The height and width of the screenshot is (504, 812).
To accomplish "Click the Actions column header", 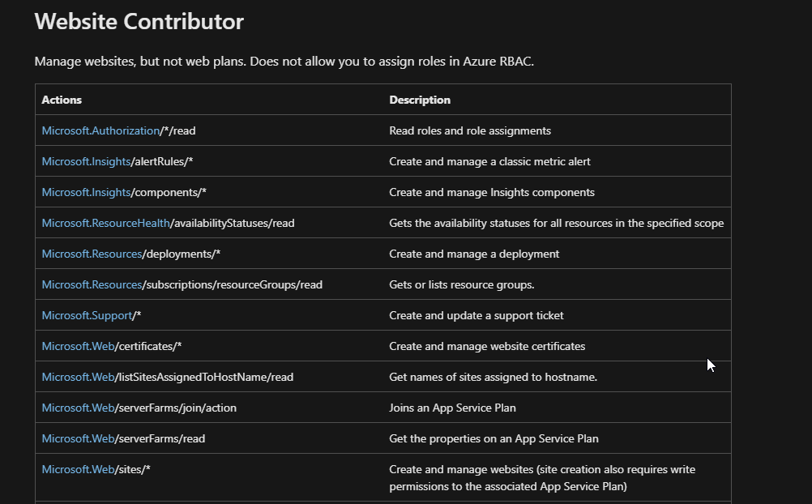I will click(x=62, y=100).
